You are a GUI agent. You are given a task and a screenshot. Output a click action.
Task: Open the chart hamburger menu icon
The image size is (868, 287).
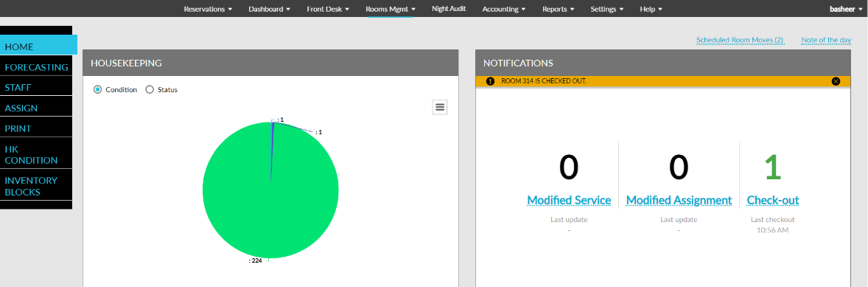pyautogui.click(x=440, y=108)
